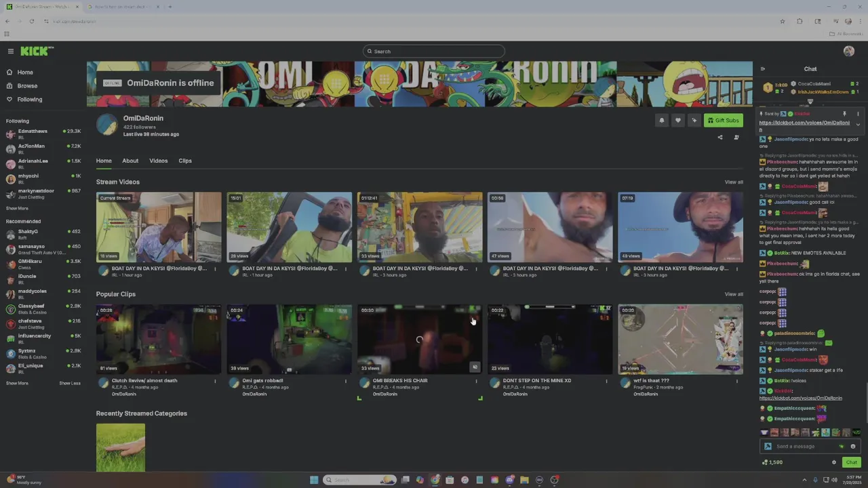Switch to the Clips tab

[185, 161]
